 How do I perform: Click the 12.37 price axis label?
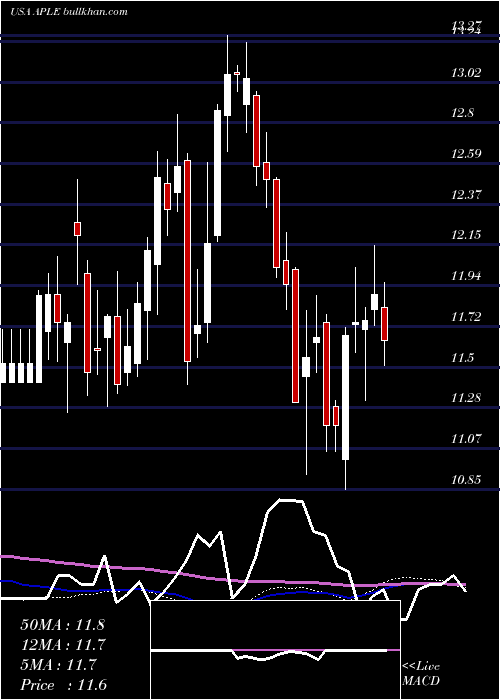point(466,195)
